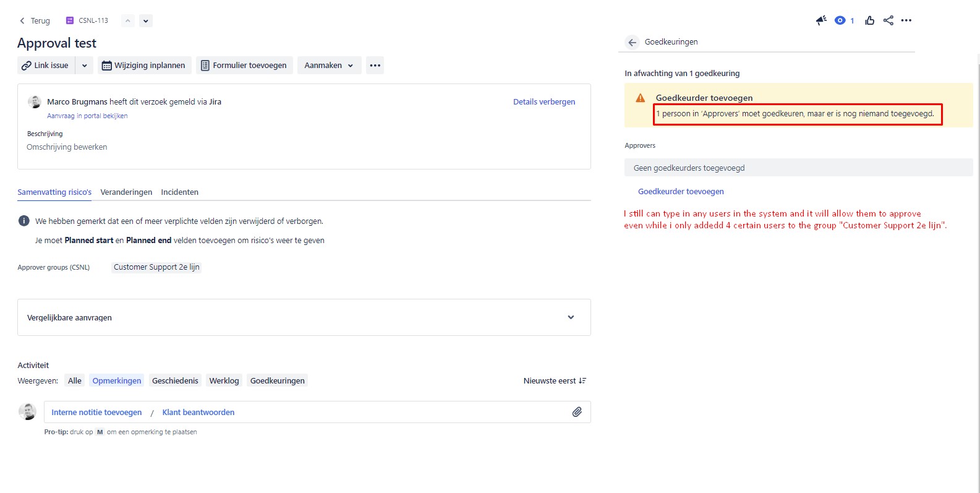Click Interne notitie toevoegen

pos(96,413)
